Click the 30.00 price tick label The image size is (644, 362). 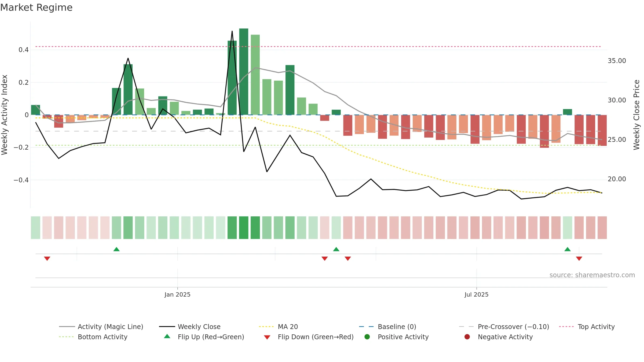tap(617, 100)
